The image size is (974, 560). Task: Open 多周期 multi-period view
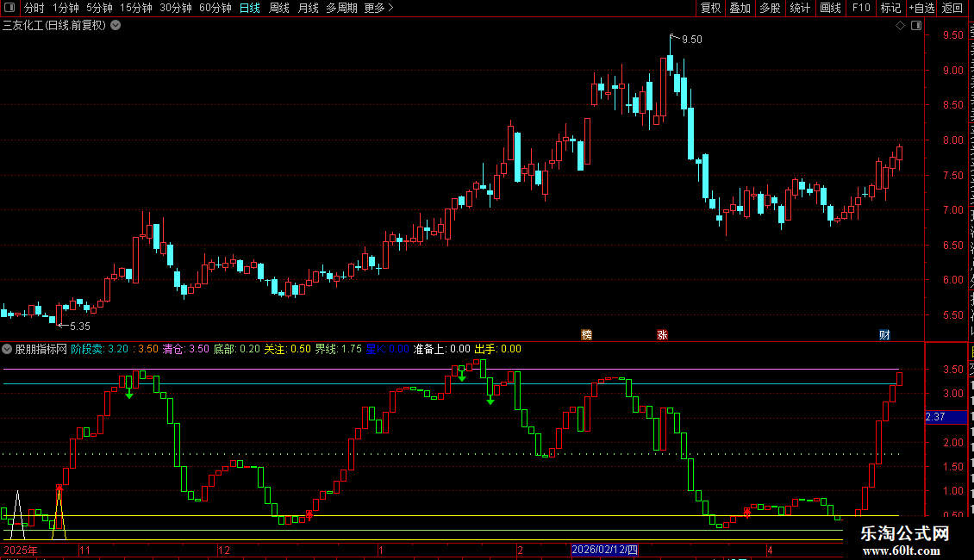[x=341, y=8]
